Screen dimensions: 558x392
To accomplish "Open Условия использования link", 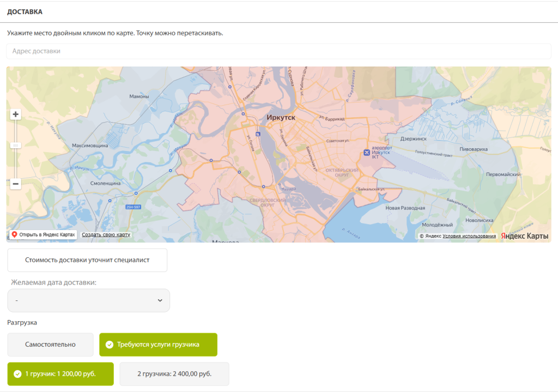I will click(469, 236).
